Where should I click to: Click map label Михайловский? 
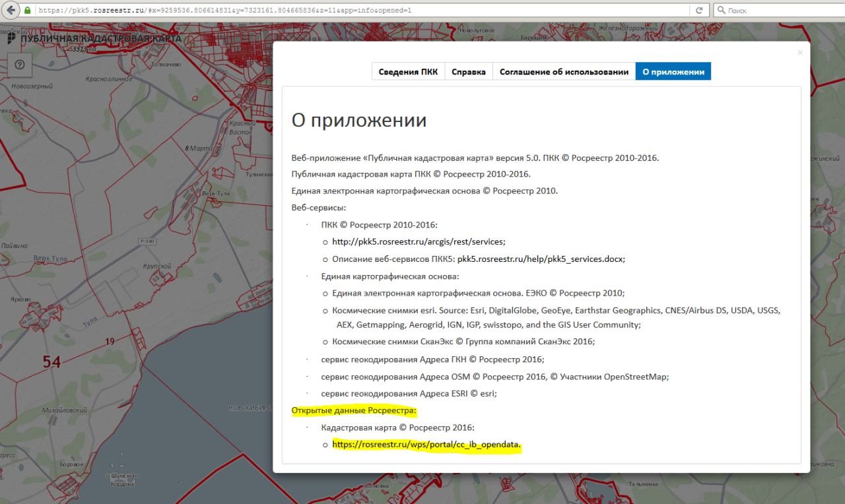(x=65, y=410)
